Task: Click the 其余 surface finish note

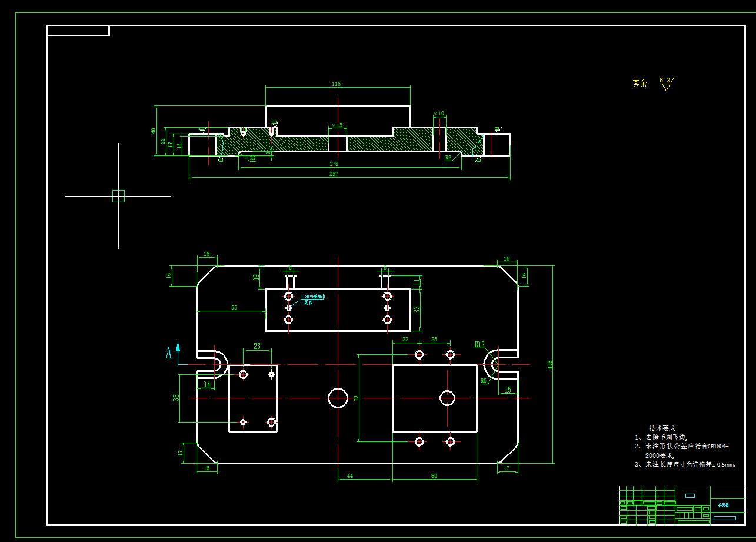Action: click(x=640, y=84)
